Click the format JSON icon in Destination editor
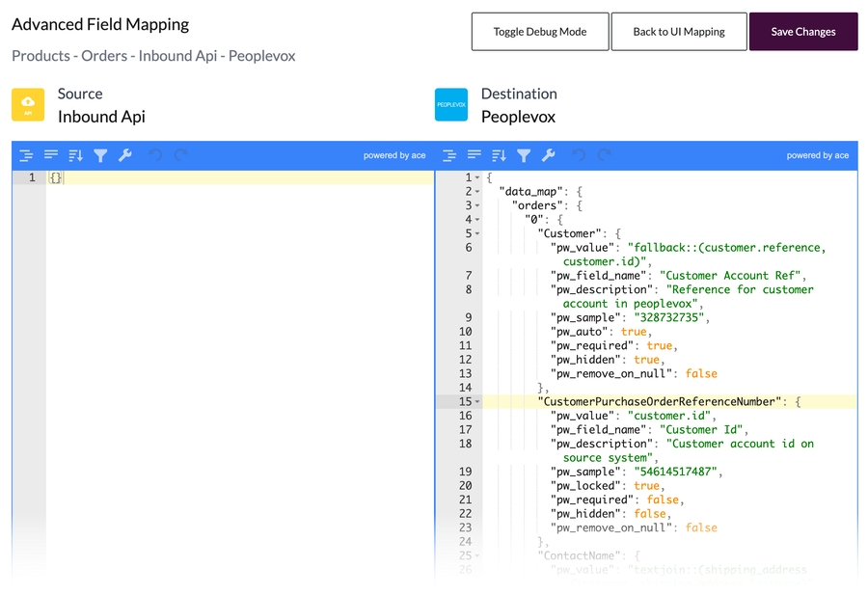868x595 pixels. pos(449,155)
